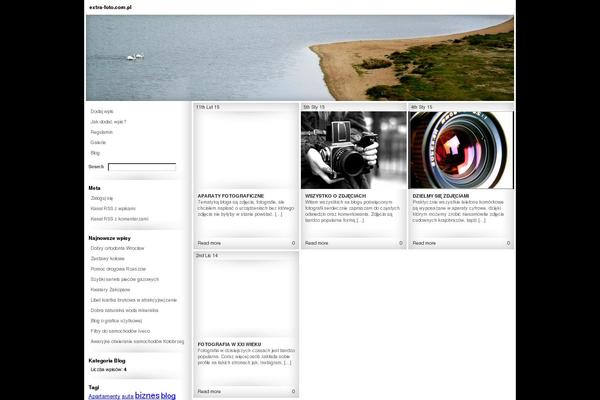Click Read more under 'APARATY FOTOGRAFICZNE'
This screenshot has height=400, width=600.
pyautogui.click(x=209, y=243)
